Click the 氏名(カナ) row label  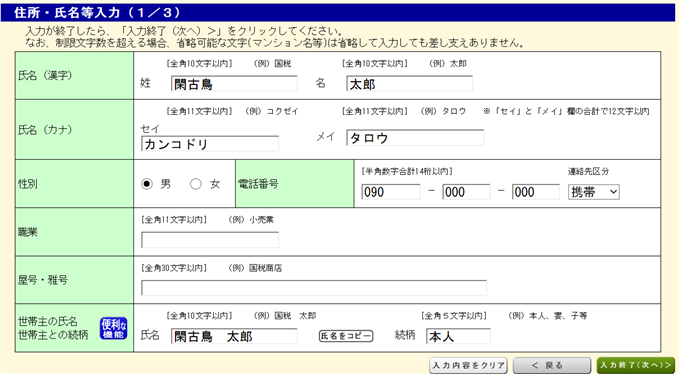[45, 130]
